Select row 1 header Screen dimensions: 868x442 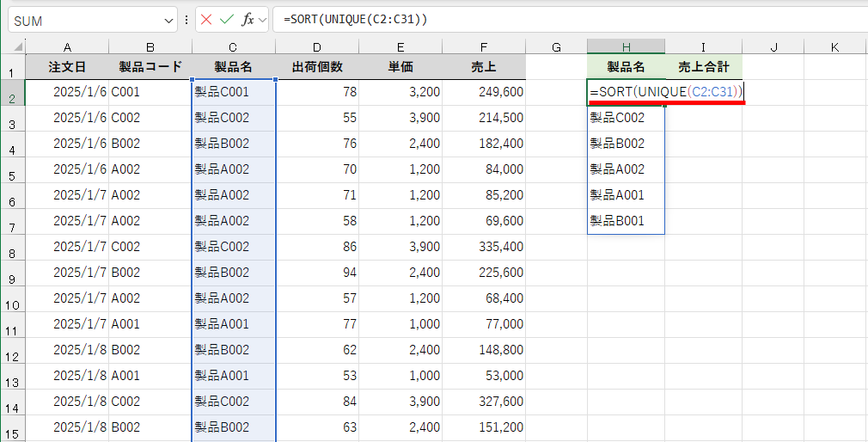(12, 67)
